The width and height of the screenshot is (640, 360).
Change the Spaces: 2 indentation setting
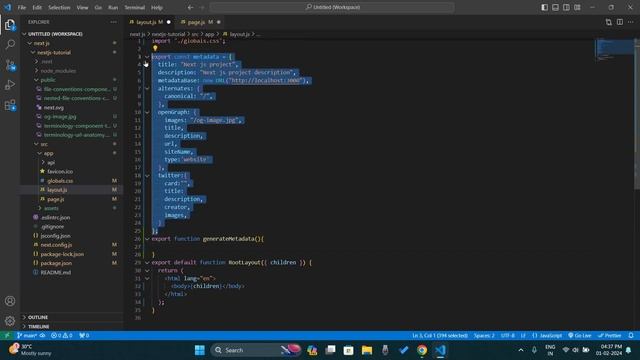click(x=484, y=336)
